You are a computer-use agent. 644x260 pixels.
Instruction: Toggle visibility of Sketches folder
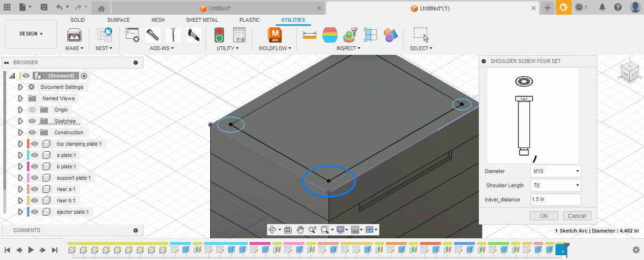click(x=32, y=121)
